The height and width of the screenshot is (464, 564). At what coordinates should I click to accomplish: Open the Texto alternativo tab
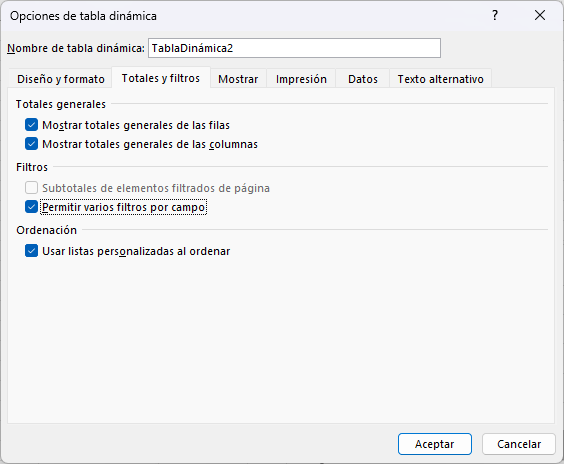440,79
